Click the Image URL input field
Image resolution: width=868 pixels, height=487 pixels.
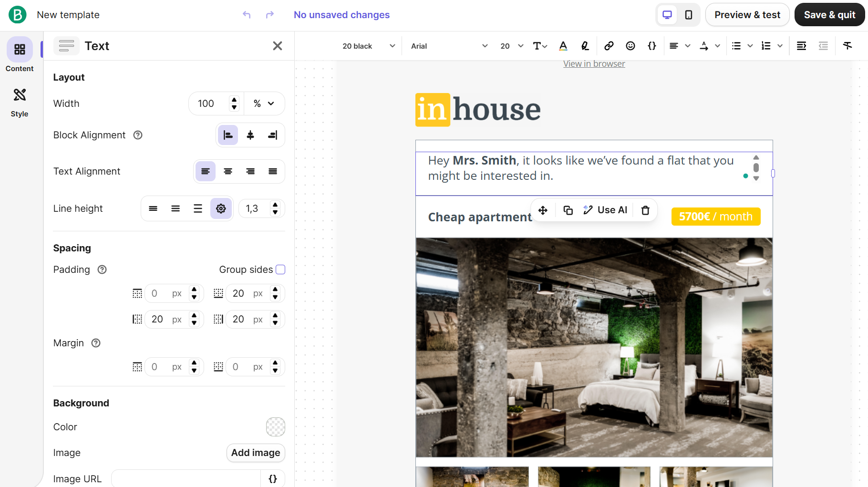pos(186,479)
